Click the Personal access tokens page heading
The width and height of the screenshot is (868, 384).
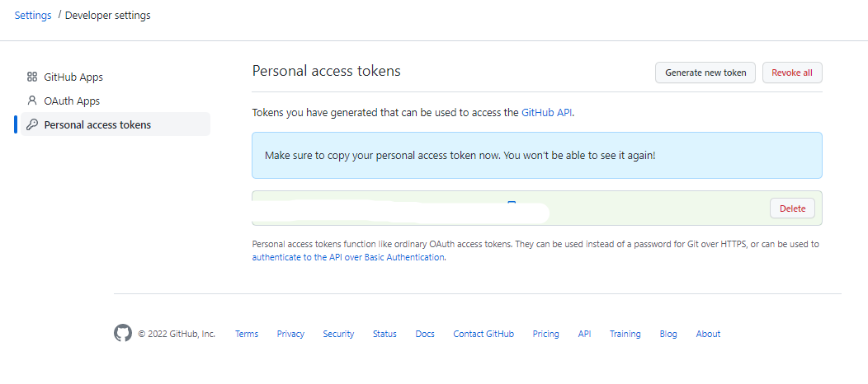pyautogui.click(x=327, y=71)
